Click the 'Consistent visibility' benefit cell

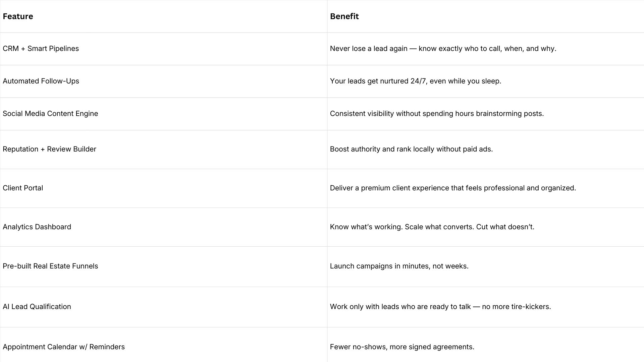click(437, 114)
